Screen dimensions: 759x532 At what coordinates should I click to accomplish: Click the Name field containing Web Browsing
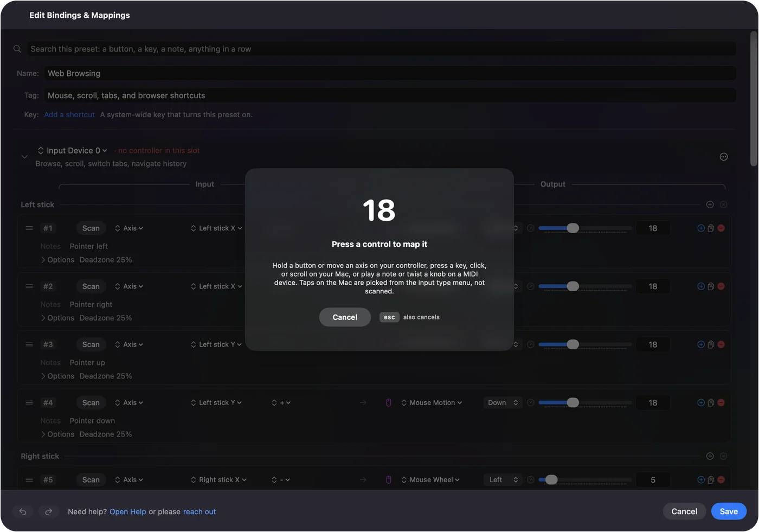tap(390, 73)
